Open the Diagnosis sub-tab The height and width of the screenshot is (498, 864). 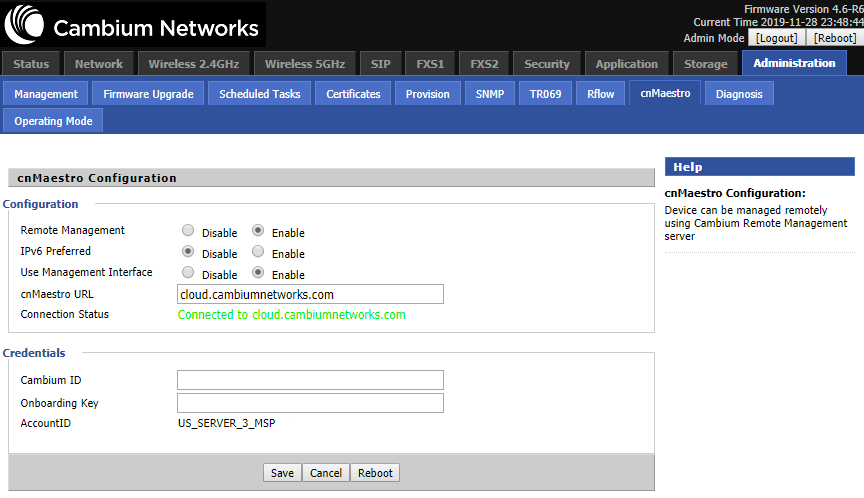click(x=739, y=94)
